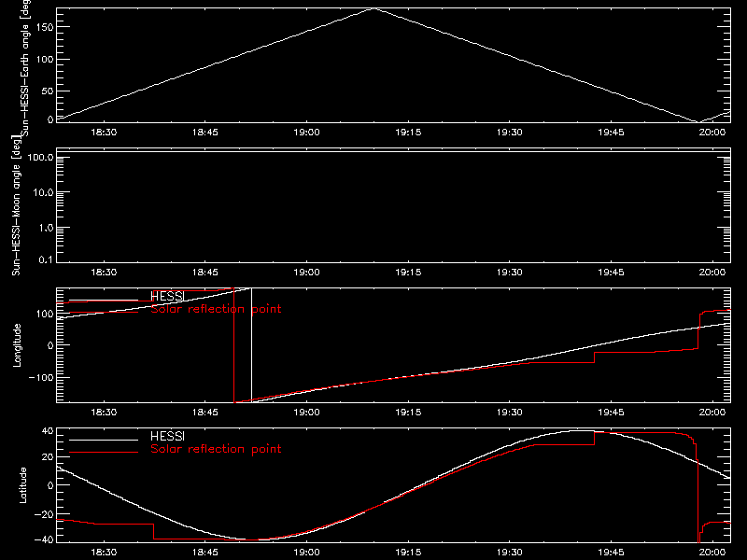Click the "HESSI" legend label in Latitude plot
Screen dimensions: 747x560
click(167, 436)
